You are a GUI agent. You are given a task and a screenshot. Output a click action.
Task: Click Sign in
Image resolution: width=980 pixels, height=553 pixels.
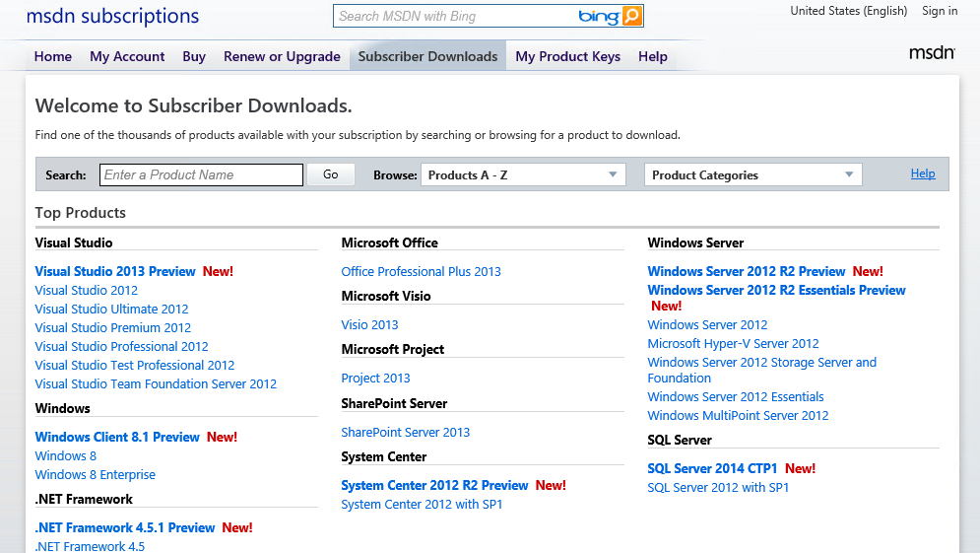pyautogui.click(x=940, y=11)
